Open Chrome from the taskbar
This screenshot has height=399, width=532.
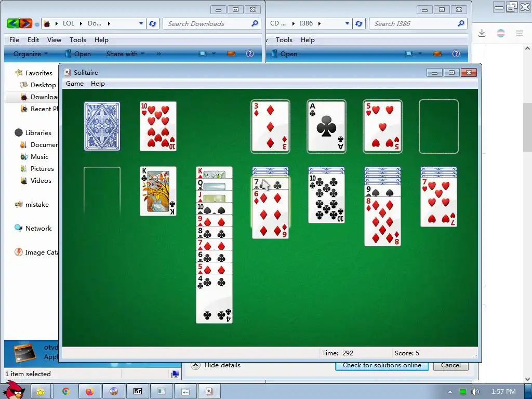65,392
